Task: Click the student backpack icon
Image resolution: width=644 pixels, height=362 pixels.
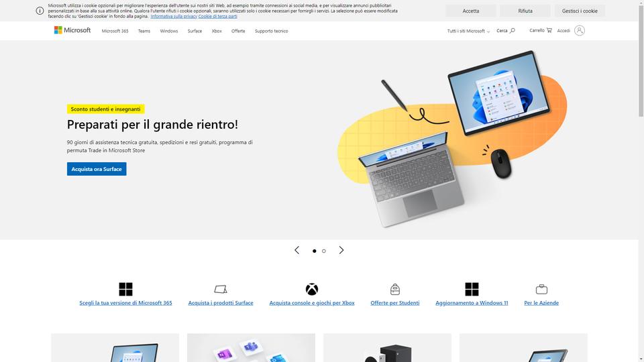Action: (394, 289)
